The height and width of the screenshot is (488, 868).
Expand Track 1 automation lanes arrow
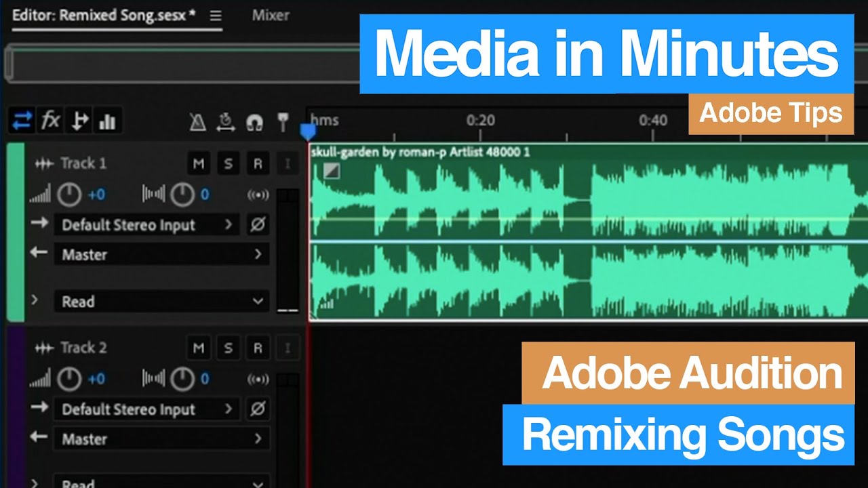35,300
